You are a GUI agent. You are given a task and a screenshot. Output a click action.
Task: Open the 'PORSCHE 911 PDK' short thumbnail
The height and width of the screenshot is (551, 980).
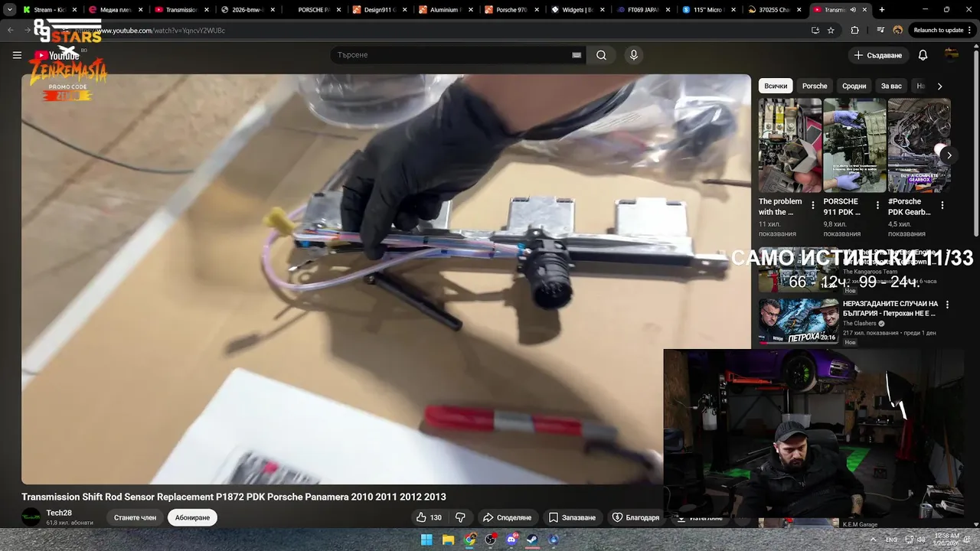pos(854,145)
